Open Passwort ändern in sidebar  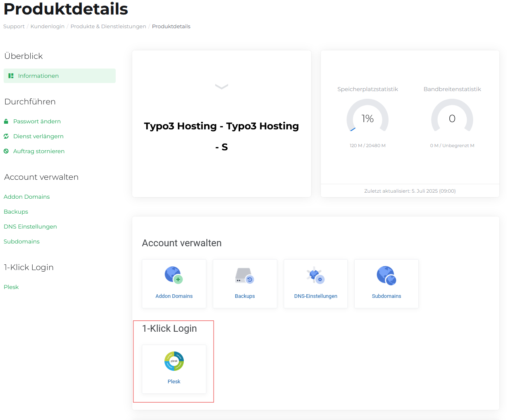[37, 121]
